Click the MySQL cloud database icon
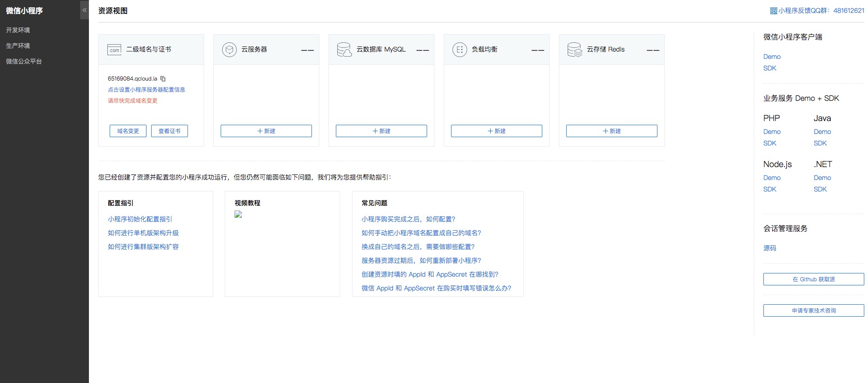 pyautogui.click(x=344, y=49)
